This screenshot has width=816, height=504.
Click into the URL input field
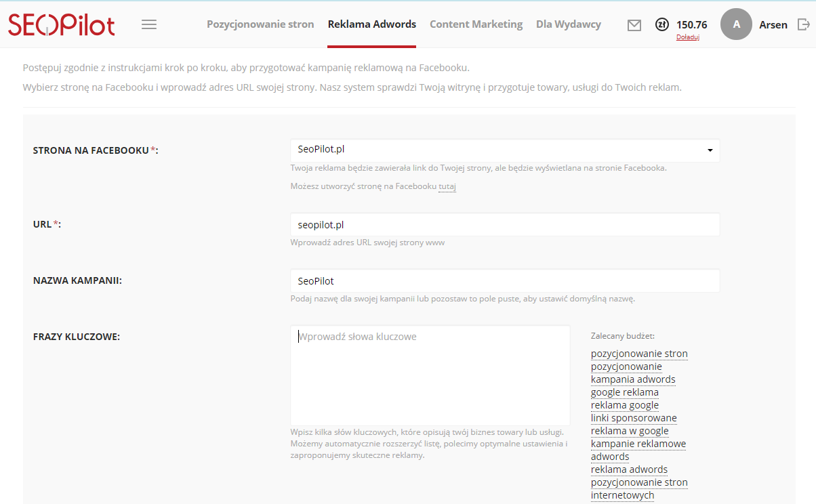click(x=505, y=224)
